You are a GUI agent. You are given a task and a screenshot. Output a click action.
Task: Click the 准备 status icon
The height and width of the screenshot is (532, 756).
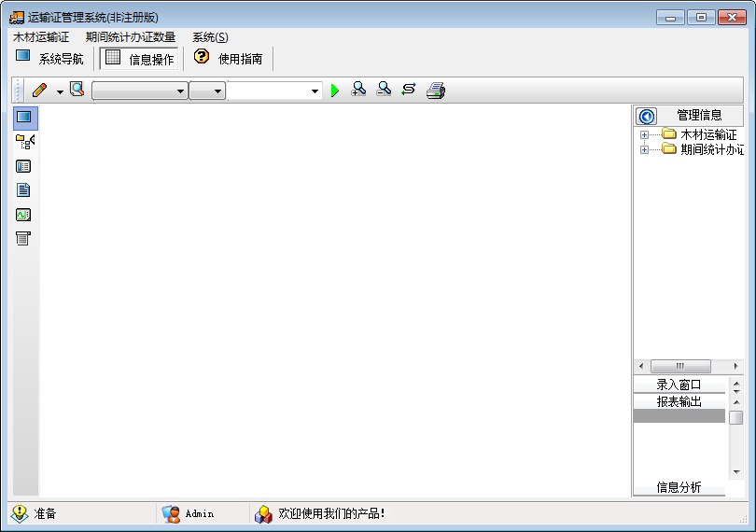[x=20, y=513]
